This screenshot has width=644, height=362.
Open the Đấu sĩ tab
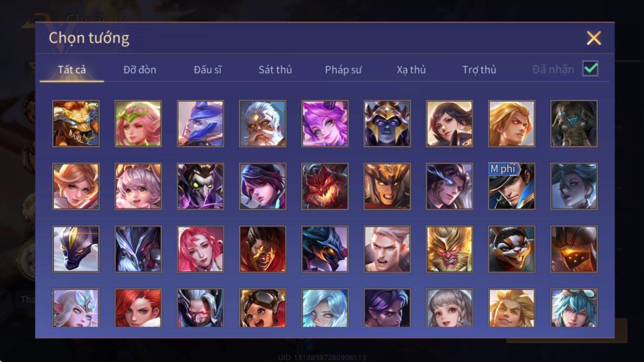(x=207, y=70)
